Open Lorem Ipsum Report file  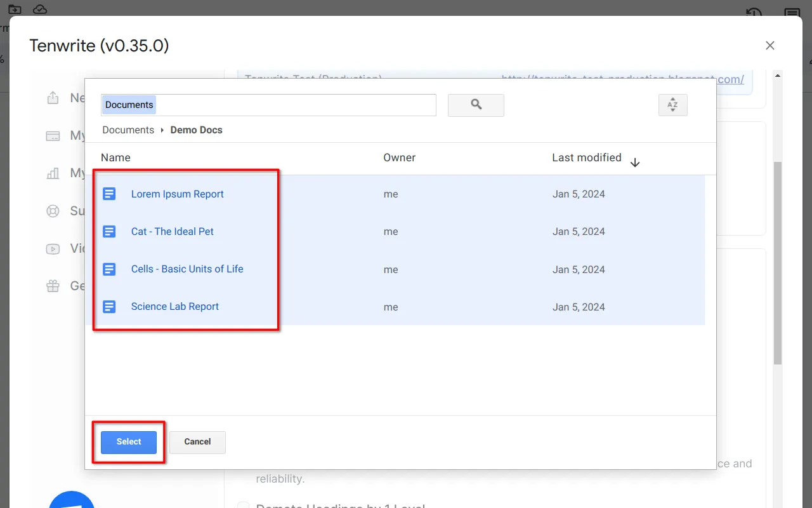[x=178, y=194]
